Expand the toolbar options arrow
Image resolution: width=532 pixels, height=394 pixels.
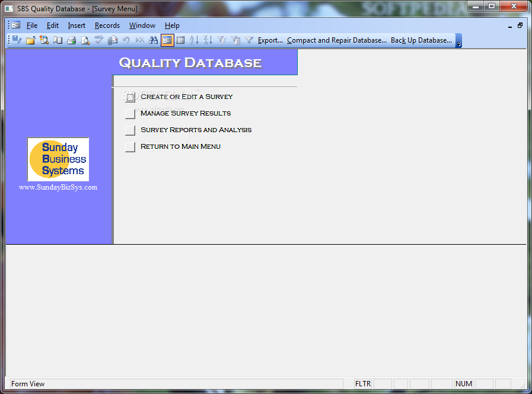click(458, 40)
